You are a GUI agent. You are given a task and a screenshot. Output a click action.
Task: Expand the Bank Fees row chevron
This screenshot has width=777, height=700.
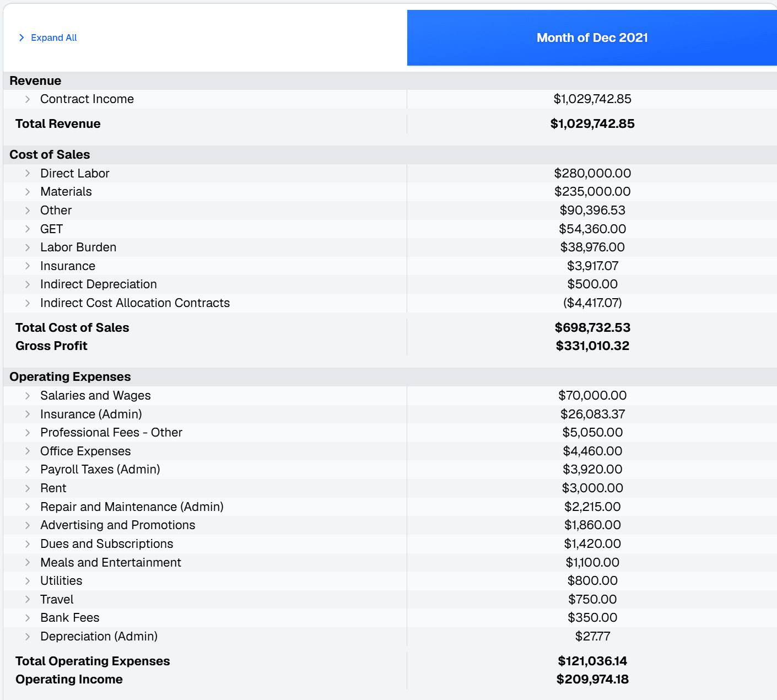coord(28,618)
